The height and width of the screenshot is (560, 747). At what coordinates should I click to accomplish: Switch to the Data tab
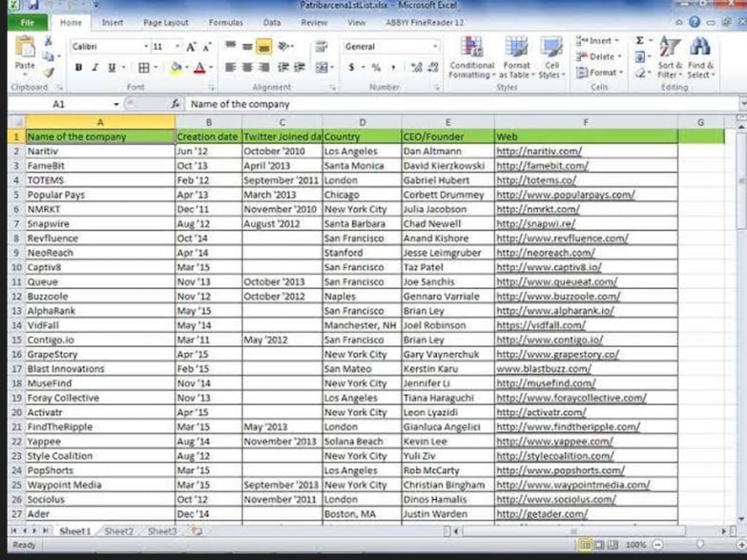click(x=272, y=22)
